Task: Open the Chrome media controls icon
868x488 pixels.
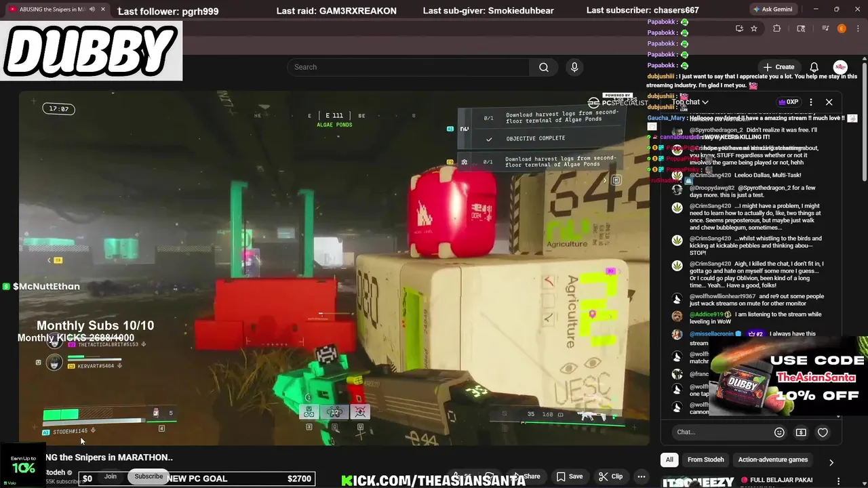Action: tap(825, 28)
